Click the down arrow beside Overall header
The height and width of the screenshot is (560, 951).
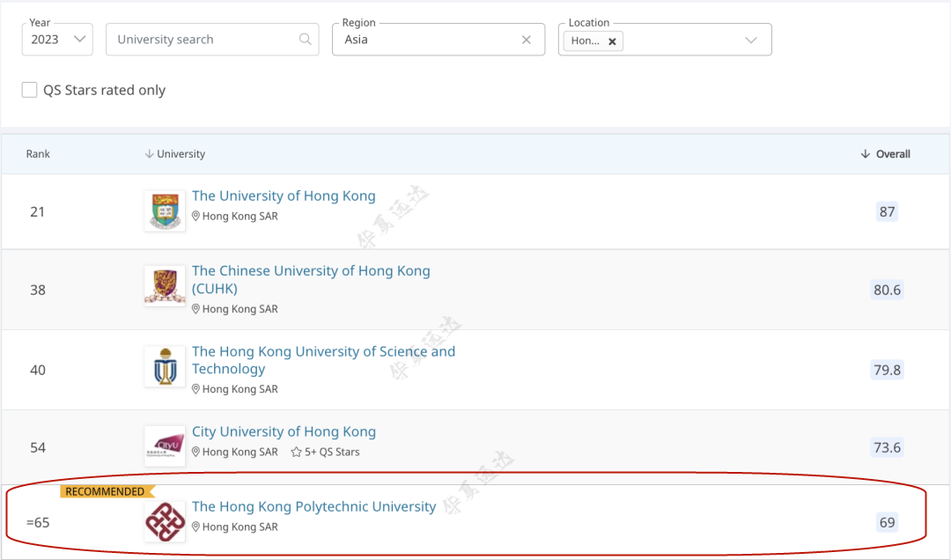coord(866,154)
